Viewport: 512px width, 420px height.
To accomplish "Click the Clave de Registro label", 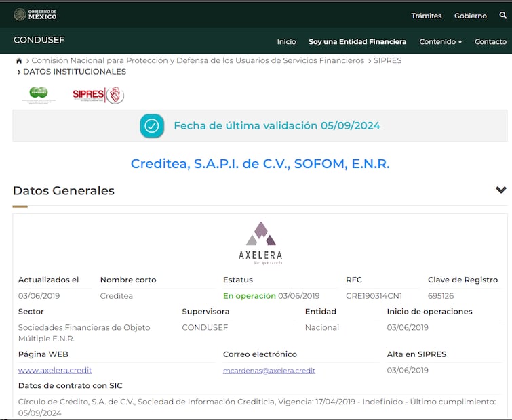I will coord(462,280).
